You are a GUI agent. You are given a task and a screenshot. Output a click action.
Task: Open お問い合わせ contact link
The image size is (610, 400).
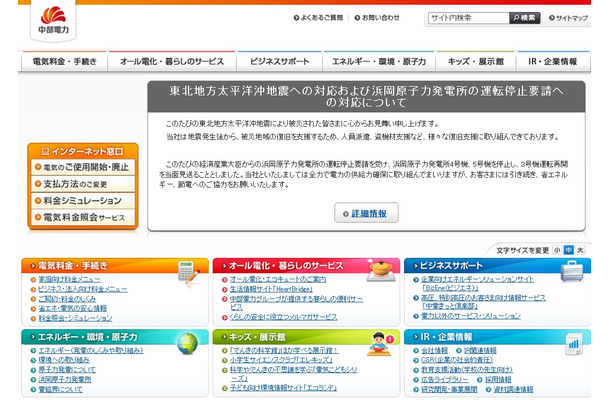[x=377, y=18]
